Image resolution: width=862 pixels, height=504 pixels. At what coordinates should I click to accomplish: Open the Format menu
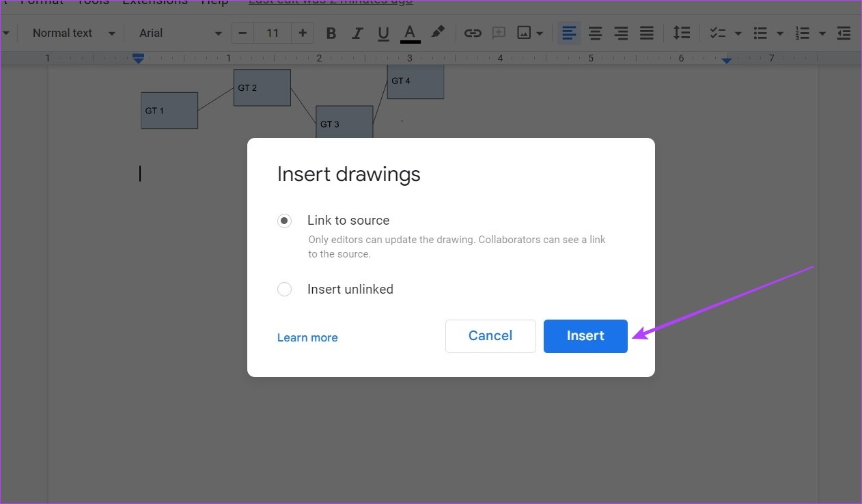point(42,2)
